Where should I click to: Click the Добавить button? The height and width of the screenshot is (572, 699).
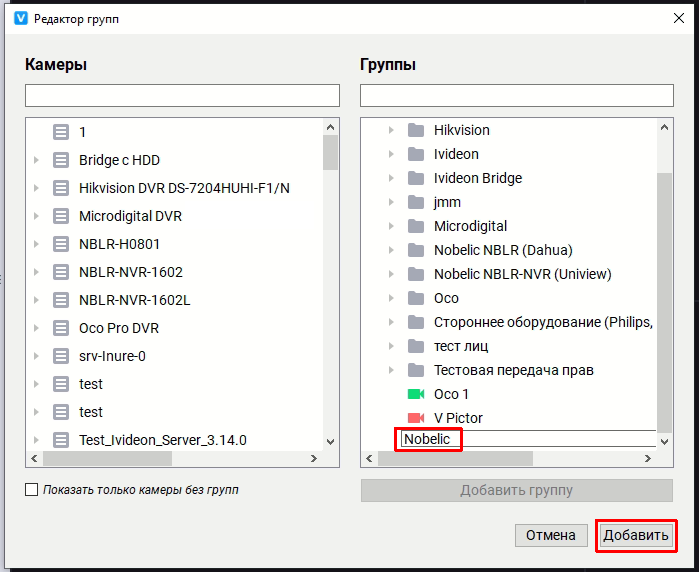(636, 535)
